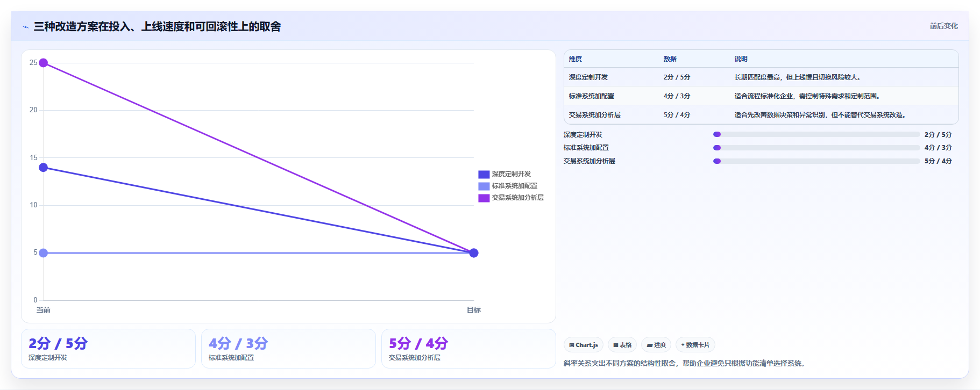Toggle 深度定制开发 legend color box
Image resolution: width=980 pixels, height=390 pixels.
coord(484,174)
